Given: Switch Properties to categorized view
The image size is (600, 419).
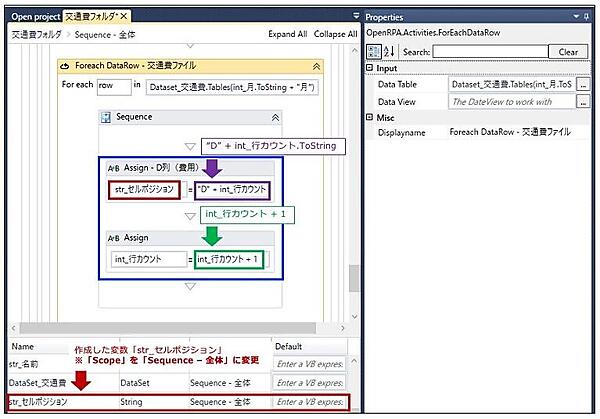Looking at the screenshot, I should (x=373, y=52).
